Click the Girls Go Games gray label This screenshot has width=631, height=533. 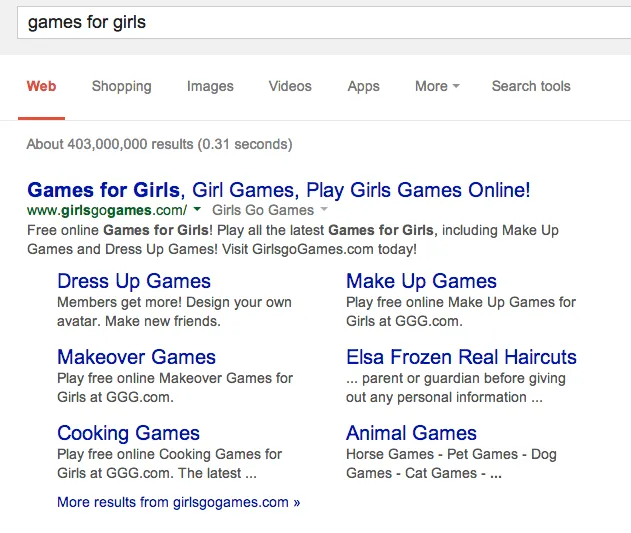pos(263,210)
